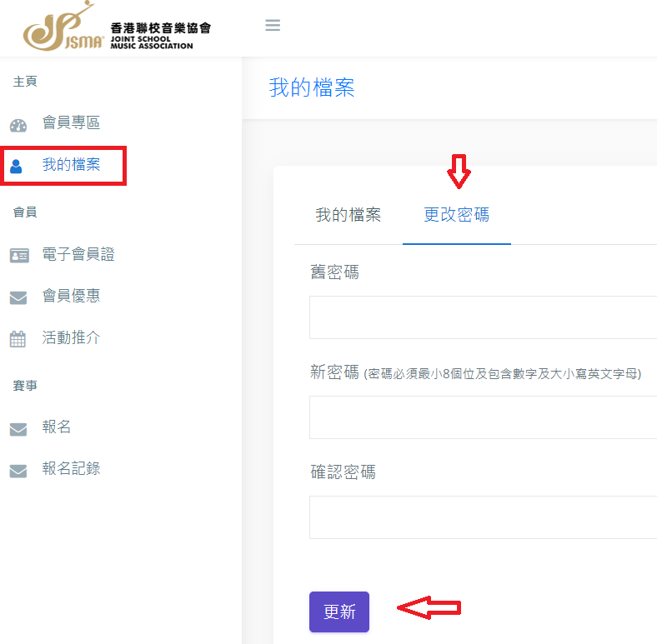The image size is (657, 644).
Task: Open 我的檔案 in the sidebar
Action: point(71,165)
